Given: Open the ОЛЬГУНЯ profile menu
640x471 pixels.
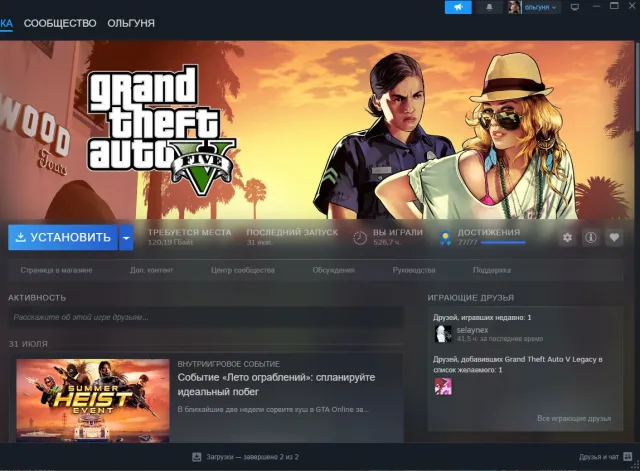Looking at the screenshot, I should tap(131, 23).
